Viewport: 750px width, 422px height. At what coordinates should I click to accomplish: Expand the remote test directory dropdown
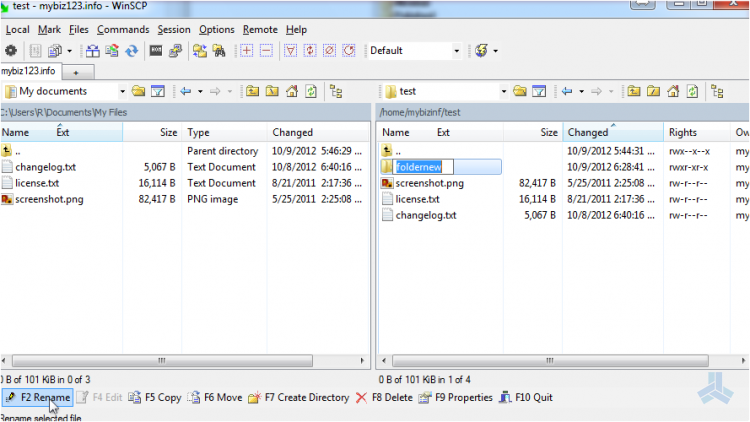pyautogui.click(x=504, y=91)
